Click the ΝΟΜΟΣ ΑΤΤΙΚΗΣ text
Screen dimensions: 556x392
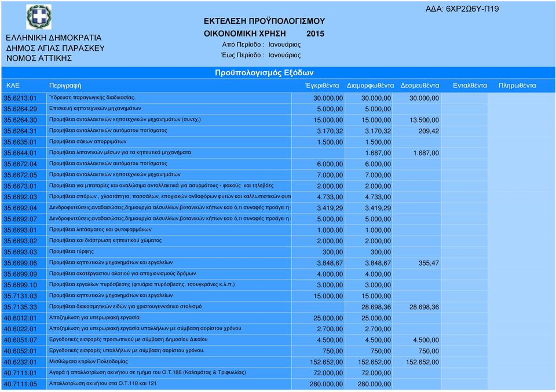coord(39,58)
